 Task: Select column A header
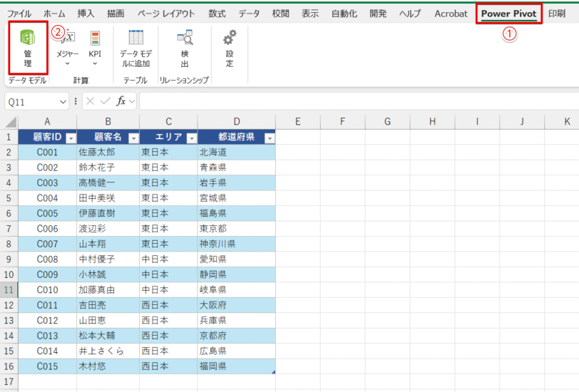click(47, 121)
